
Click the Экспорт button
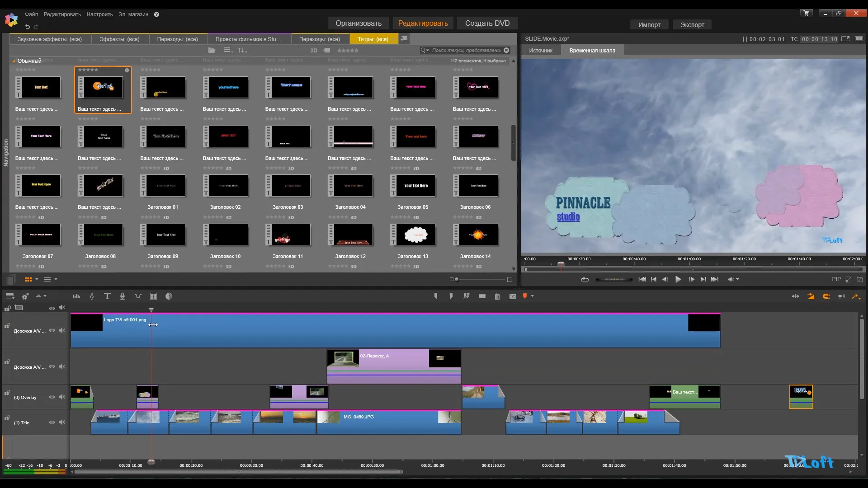coord(692,25)
